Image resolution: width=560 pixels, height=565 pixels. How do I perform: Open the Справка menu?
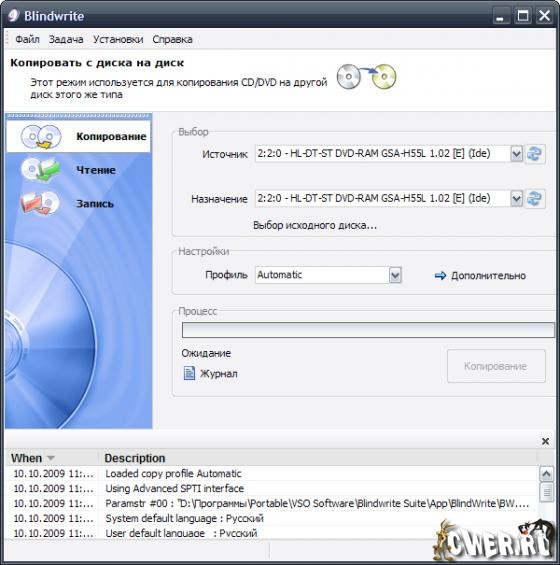pos(172,39)
